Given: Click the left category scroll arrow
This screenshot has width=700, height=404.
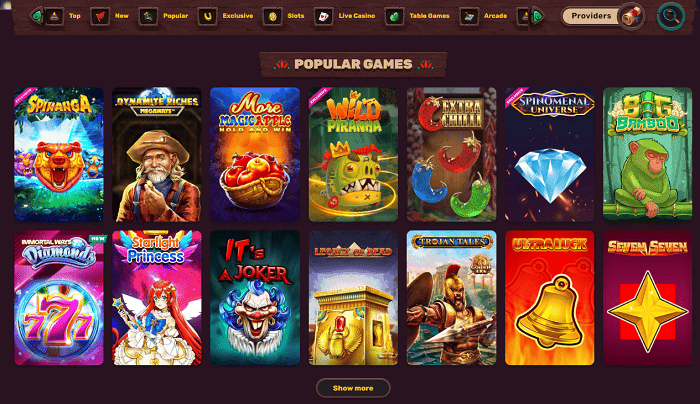Looking at the screenshot, I should tap(37, 16).
